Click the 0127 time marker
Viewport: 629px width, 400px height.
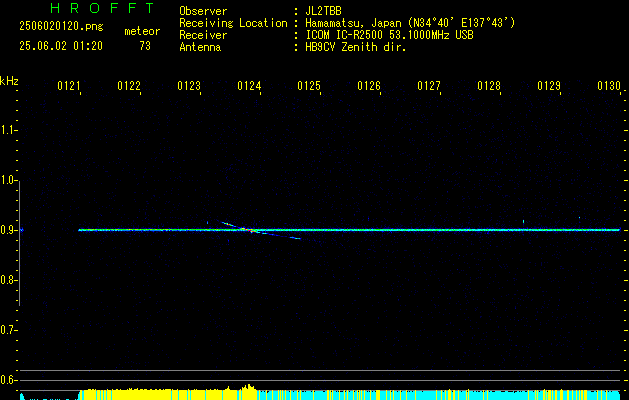tap(429, 86)
